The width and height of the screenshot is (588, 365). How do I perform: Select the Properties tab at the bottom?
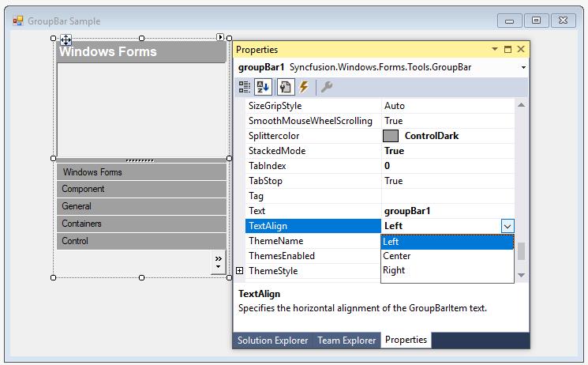tap(406, 340)
